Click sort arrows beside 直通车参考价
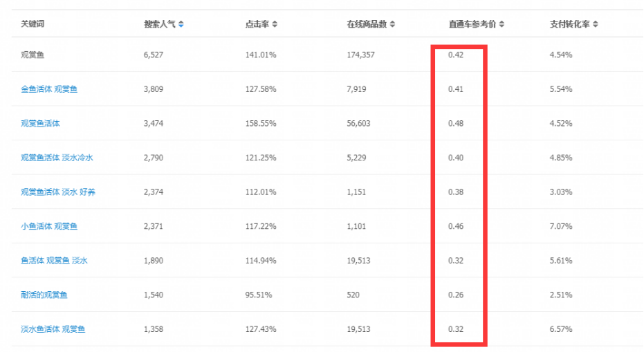 click(502, 24)
